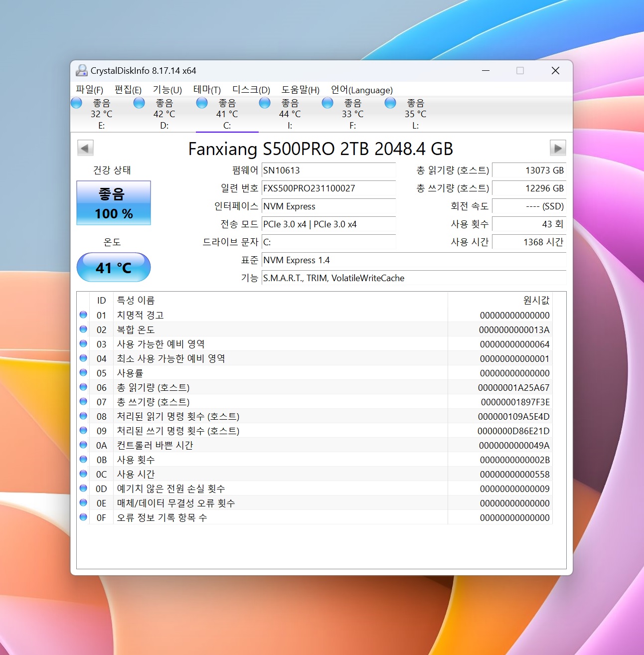
Task: Click raw value 00000000000064
Action: [x=515, y=344]
